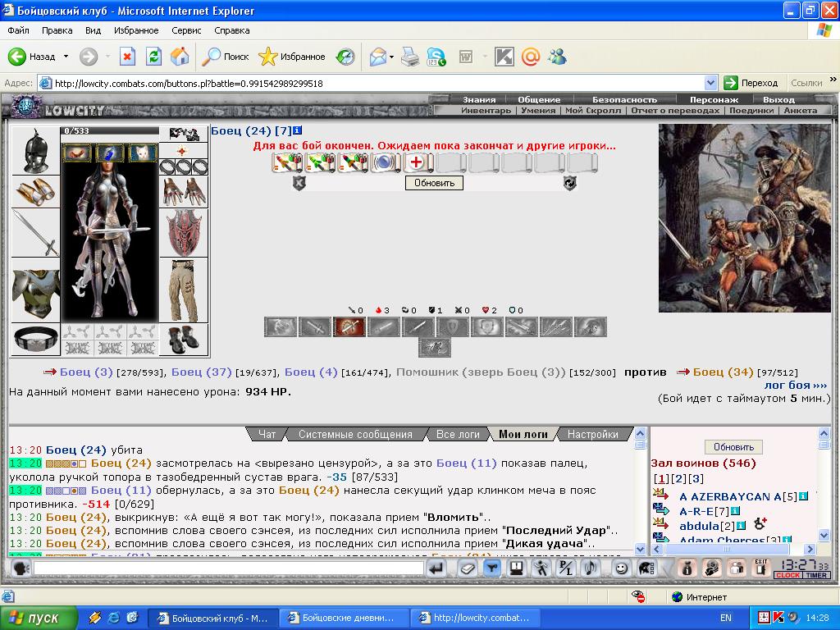Switch to Бойцовские дневники taskbar window
Image resolution: width=840 pixels, height=630 pixels.
click(x=344, y=618)
